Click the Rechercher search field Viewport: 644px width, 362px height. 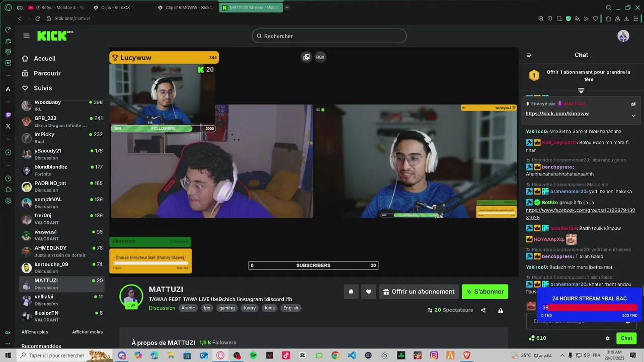(x=329, y=36)
